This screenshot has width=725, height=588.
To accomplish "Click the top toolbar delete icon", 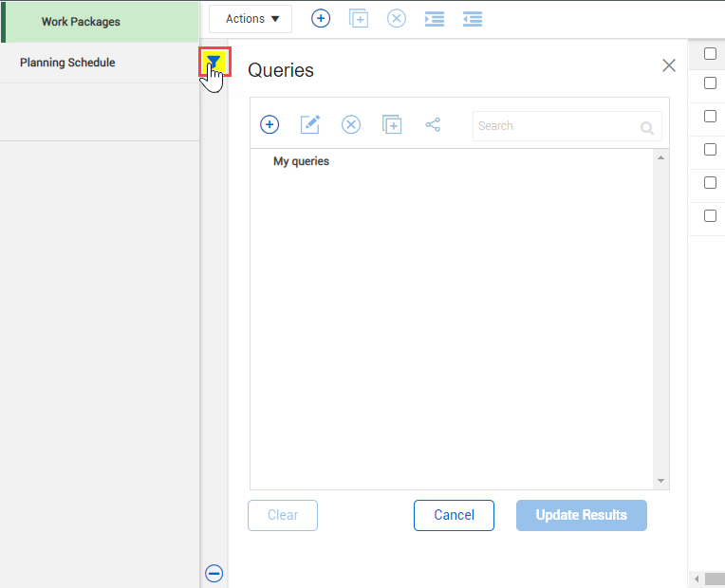I will pyautogui.click(x=397, y=19).
